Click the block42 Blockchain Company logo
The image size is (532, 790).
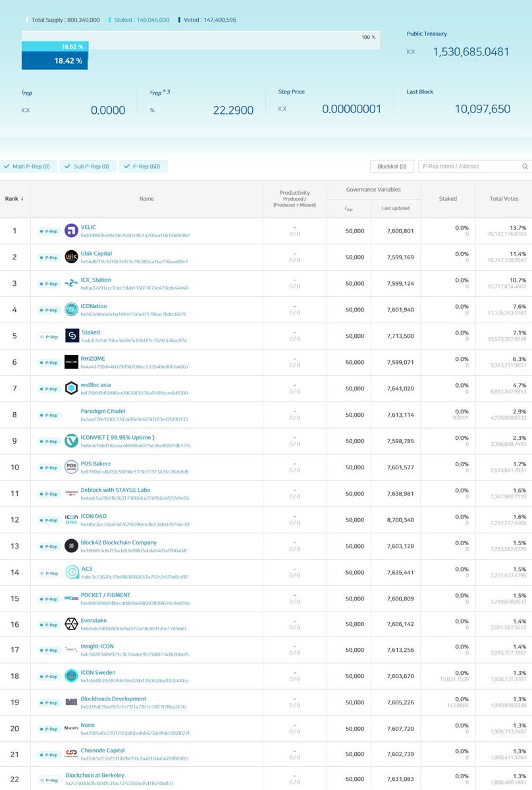(x=72, y=546)
